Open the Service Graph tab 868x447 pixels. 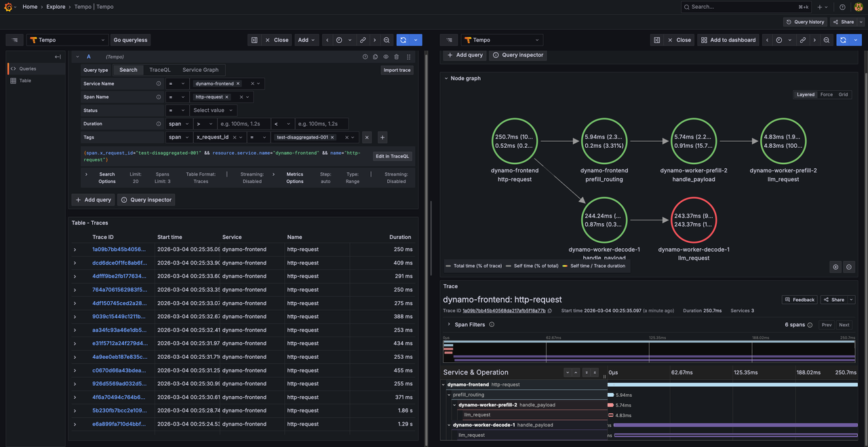click(x=200, y=70)
